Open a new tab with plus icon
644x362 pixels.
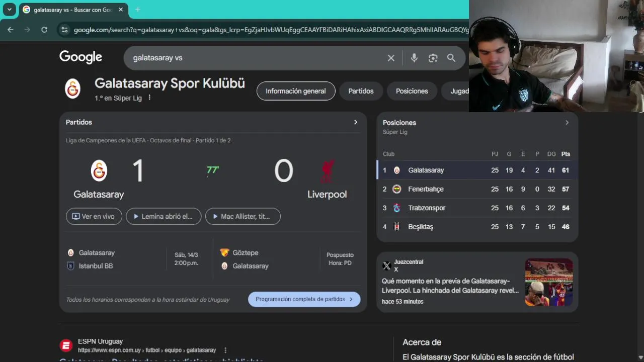137,10
